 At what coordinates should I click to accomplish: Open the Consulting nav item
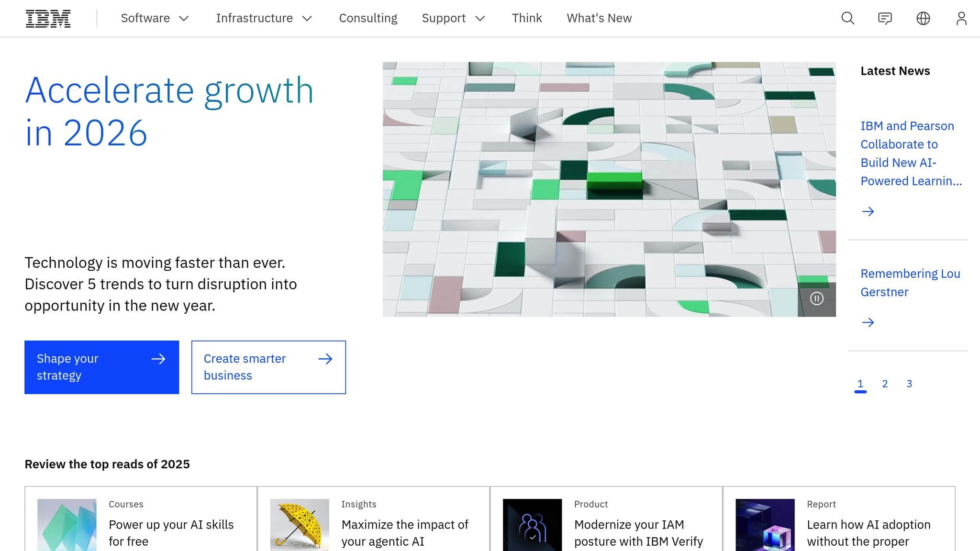pos(368,18)
